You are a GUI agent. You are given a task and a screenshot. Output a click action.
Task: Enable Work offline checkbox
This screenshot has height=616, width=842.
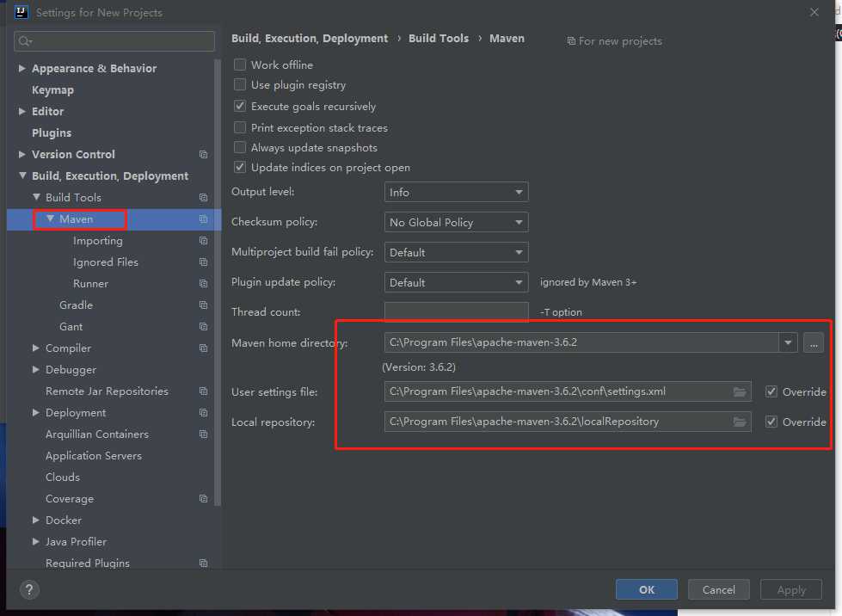[240, 65]
